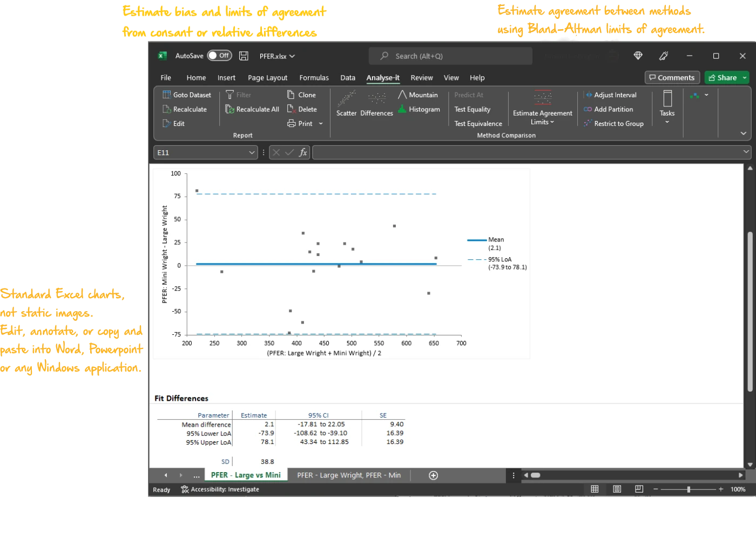
Task: Click the ellipsis for hidden sheets
Action: pos(197,476)
